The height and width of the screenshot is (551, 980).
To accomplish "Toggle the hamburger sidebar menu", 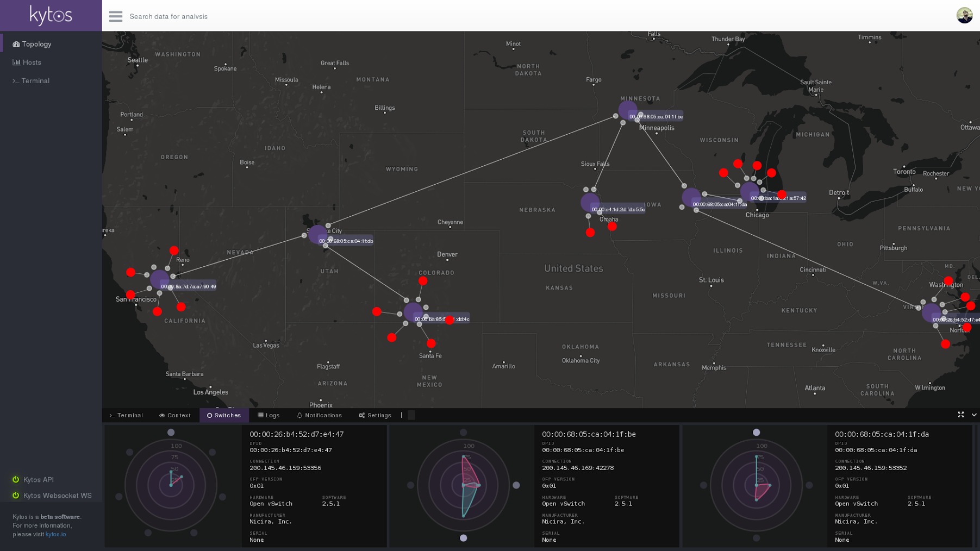I will point(115,16).
